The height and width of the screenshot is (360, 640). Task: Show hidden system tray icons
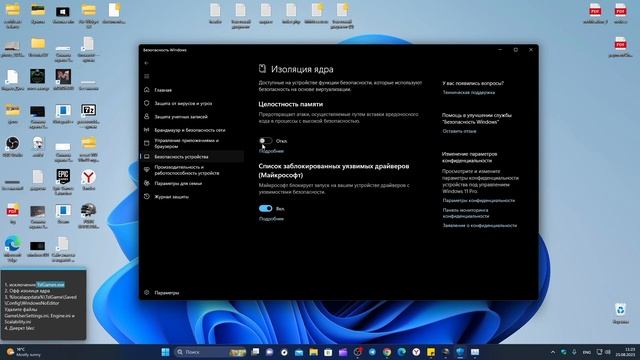[553, 352]
